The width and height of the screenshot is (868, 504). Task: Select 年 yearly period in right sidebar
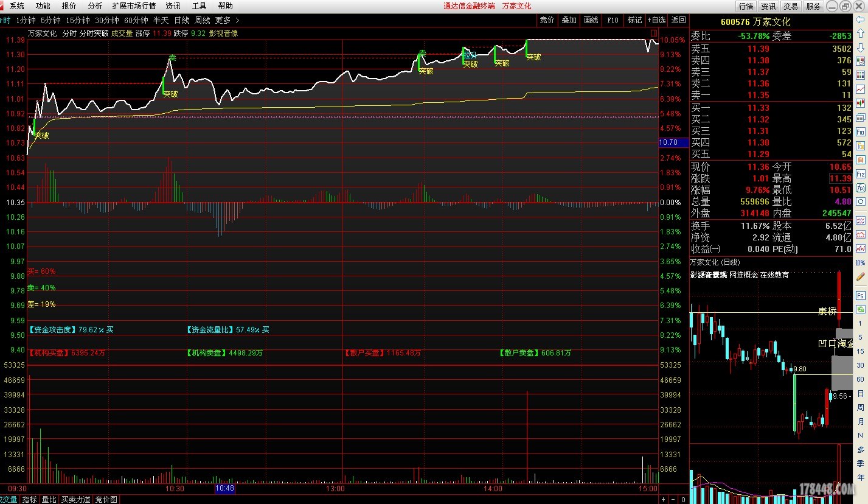tap(861, 478)
